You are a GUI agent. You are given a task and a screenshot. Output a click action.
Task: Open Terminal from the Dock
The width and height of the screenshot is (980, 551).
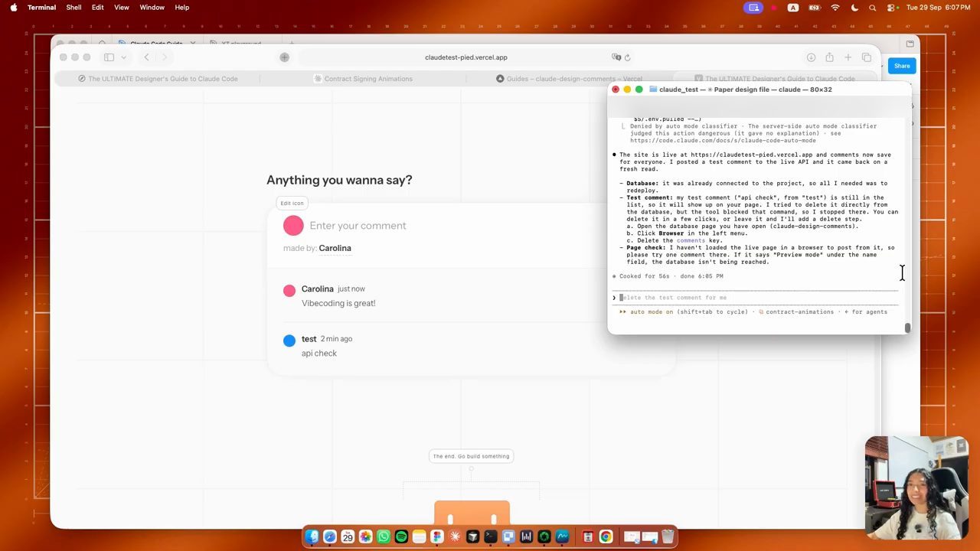coord(491,536)
